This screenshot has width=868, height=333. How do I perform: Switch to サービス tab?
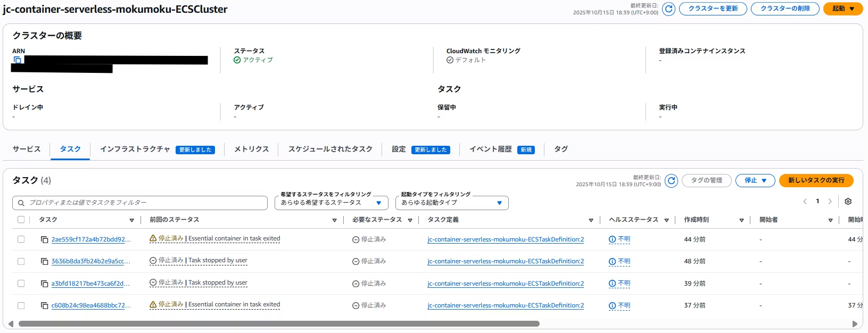pyautogui.click(x=27, y=149)
